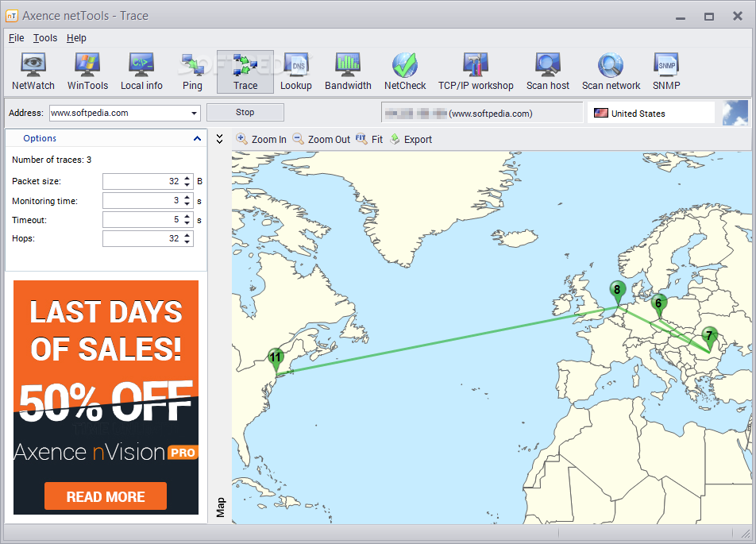This screenshot has width=756, height=544.
Task: Open the Bandwidth tool
Action: point(348,71)
